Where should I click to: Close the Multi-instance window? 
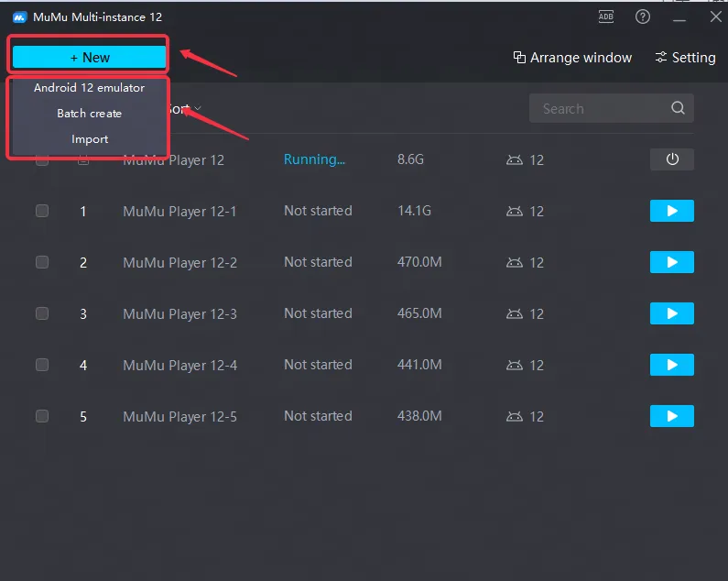point(715,16)
